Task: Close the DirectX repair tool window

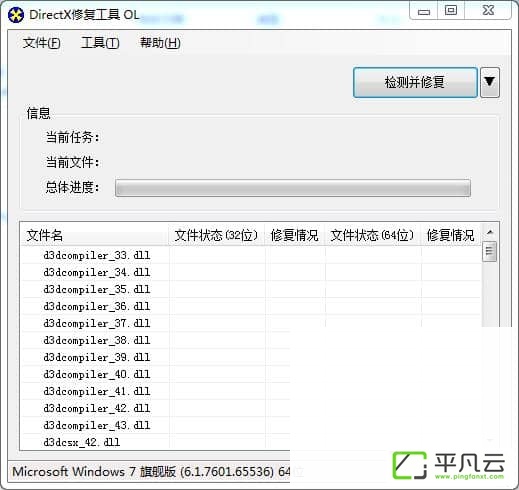Action: coord(488,10)
